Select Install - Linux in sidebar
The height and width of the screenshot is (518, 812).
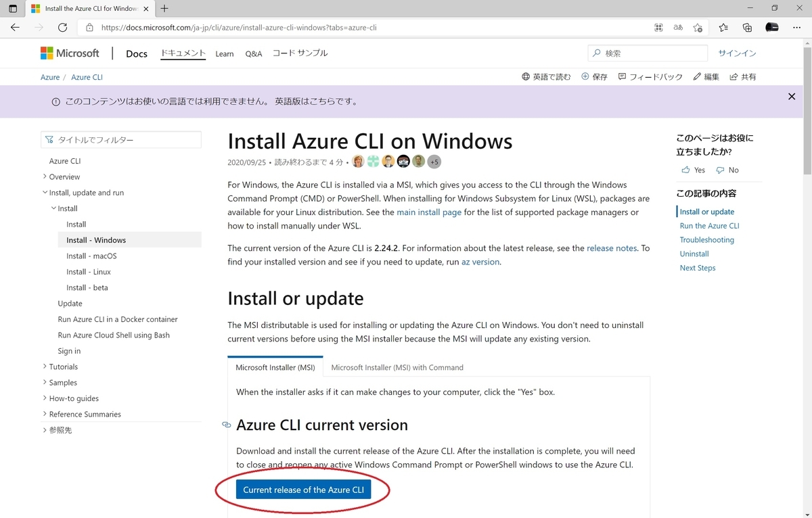click(x=89, y=272)
